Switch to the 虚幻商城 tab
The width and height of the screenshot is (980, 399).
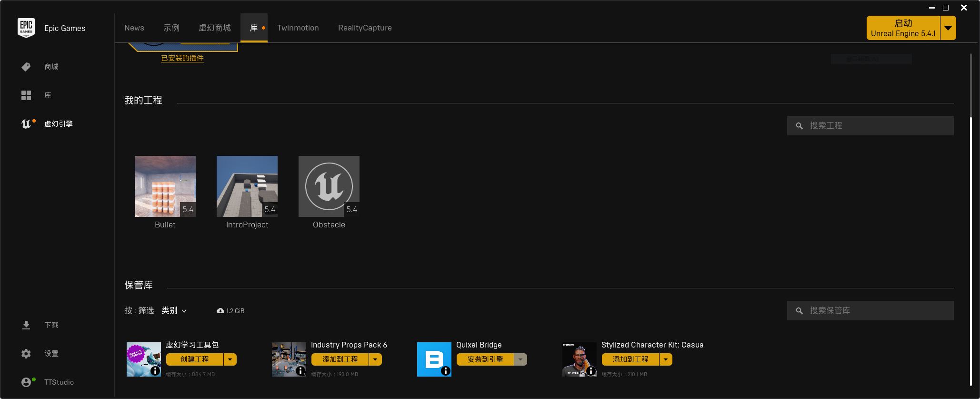215,28
